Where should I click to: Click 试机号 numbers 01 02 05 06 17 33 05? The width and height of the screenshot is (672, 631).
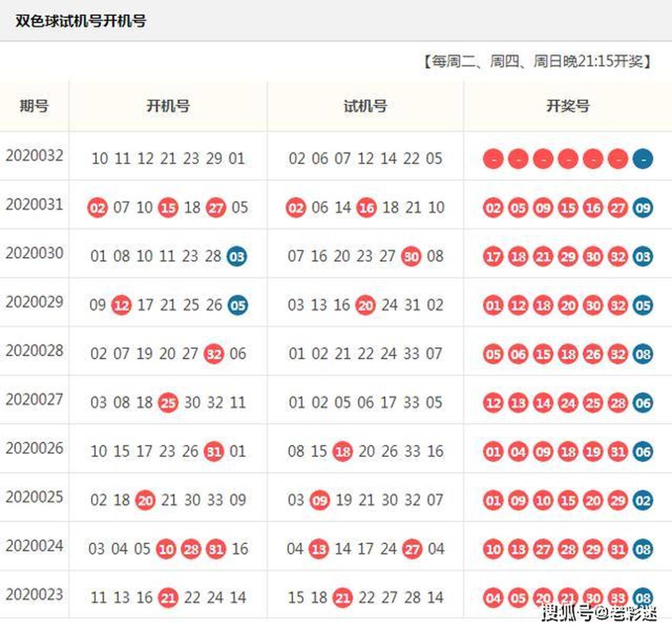365,403
